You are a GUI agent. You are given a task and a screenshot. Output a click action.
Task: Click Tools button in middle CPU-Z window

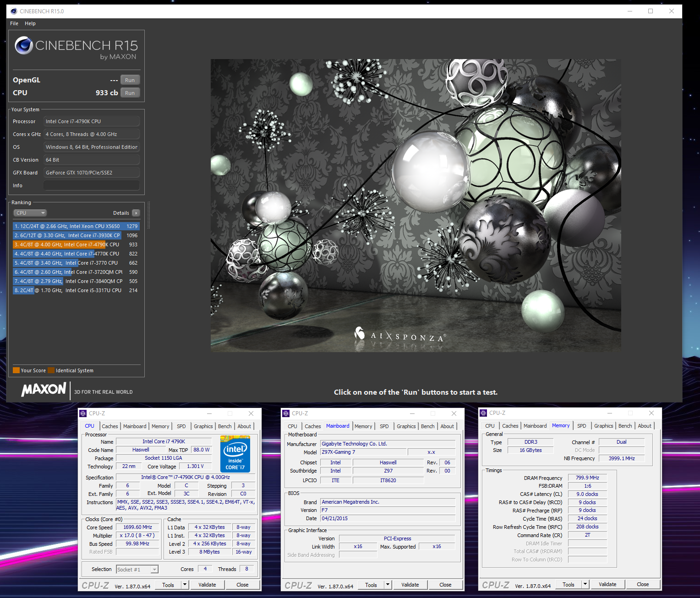click(x=371, y=585)
